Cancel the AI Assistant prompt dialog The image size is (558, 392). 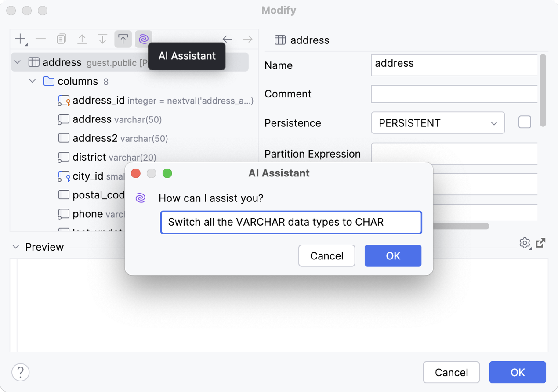tap(326, 256)
